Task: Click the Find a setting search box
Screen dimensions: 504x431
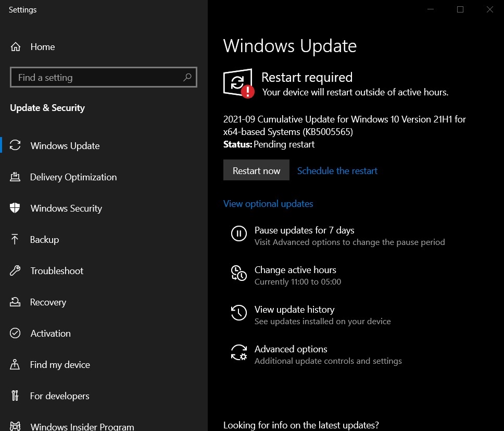Action: (x=103, y=77)
